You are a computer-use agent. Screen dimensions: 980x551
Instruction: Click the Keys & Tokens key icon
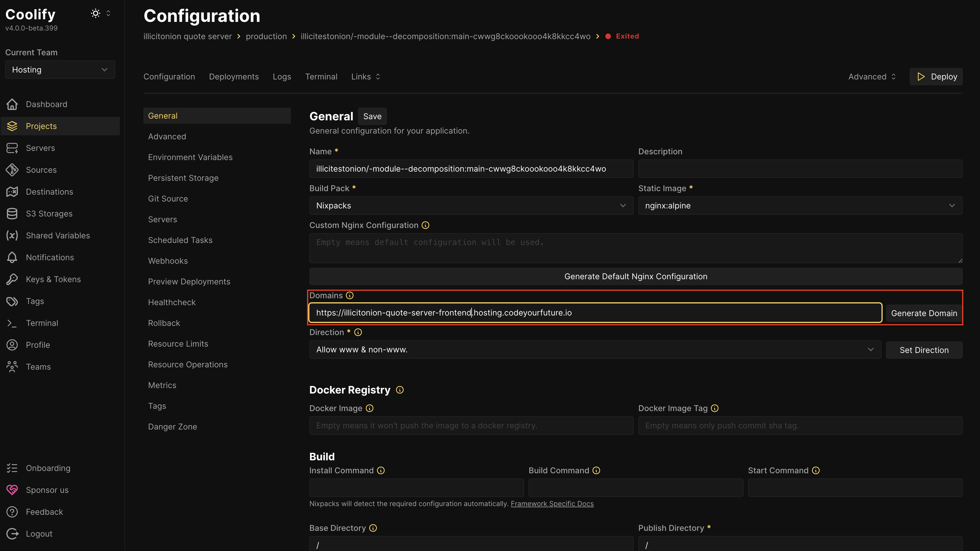point(12,279)
